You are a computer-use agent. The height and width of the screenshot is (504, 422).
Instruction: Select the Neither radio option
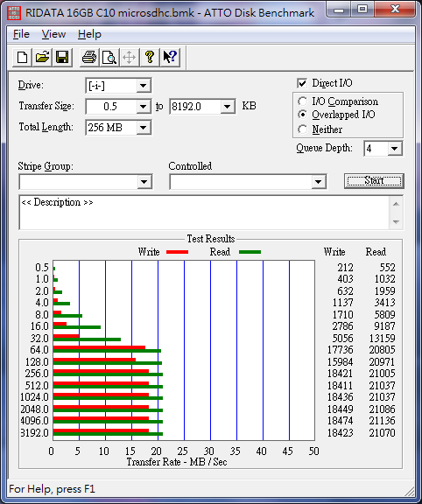(x=302, y=129)
